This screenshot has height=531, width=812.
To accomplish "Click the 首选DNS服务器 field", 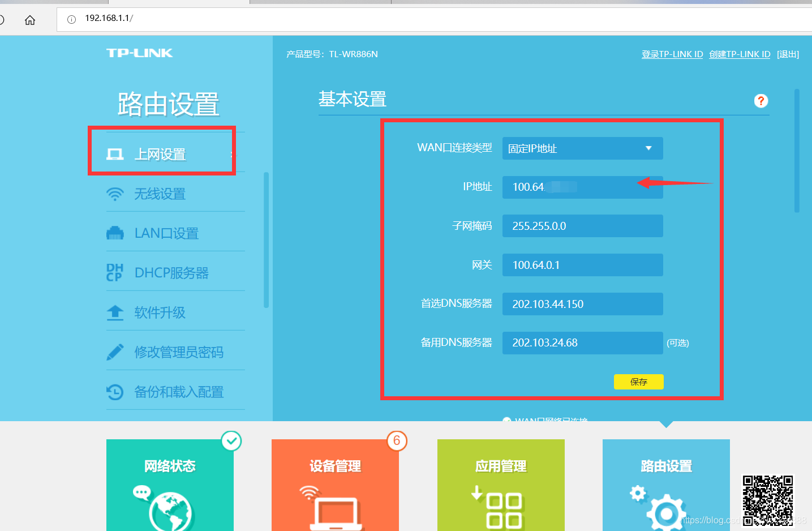I will click(583, 304).
